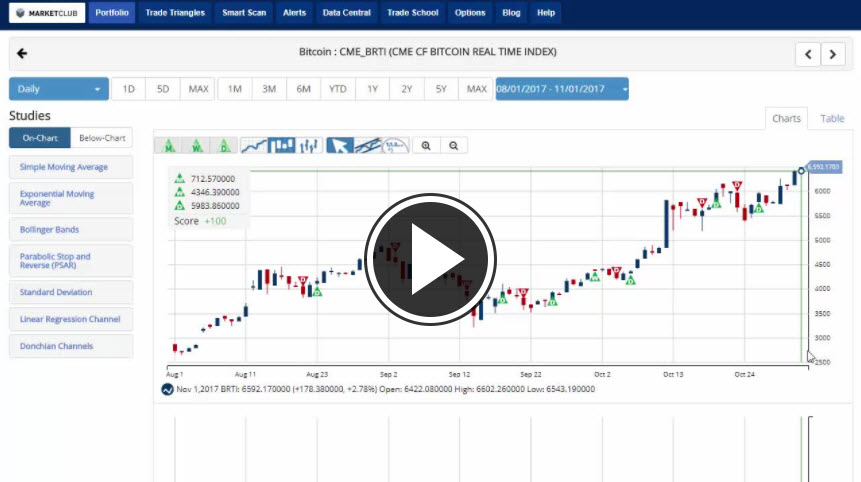Switch to the Table tab
The height and width of the screenshot is (482, 861).
click(832, 118)
